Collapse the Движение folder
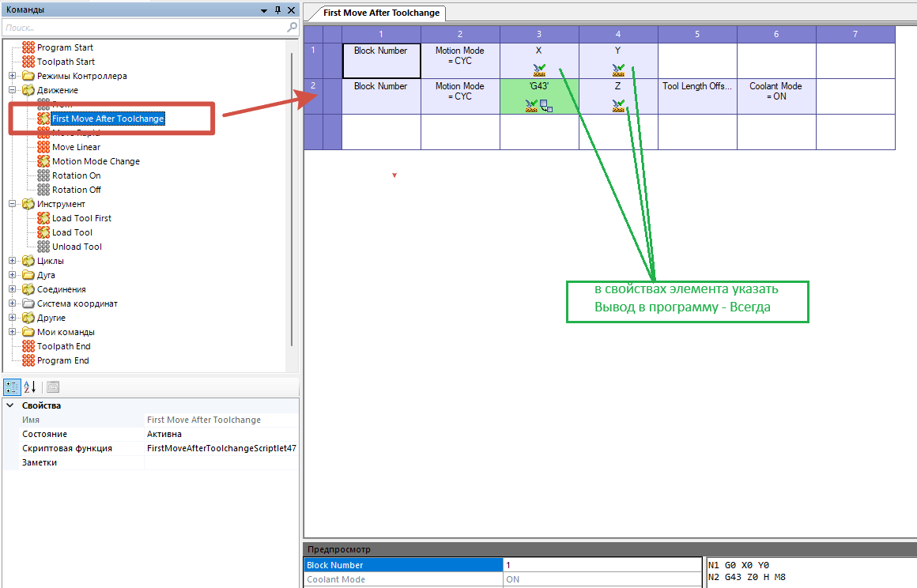The width and height of the screenshot is (917, 588). [x=13, y=90]
